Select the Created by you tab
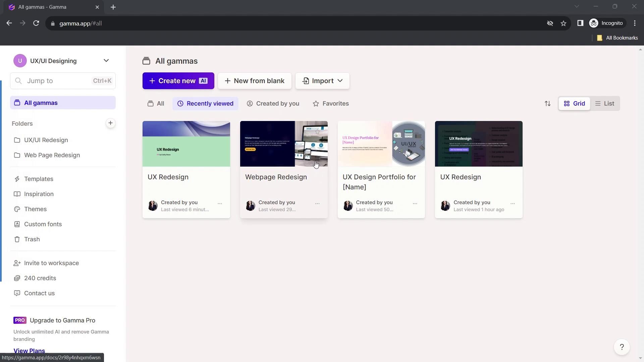 [x=273, y=104]
